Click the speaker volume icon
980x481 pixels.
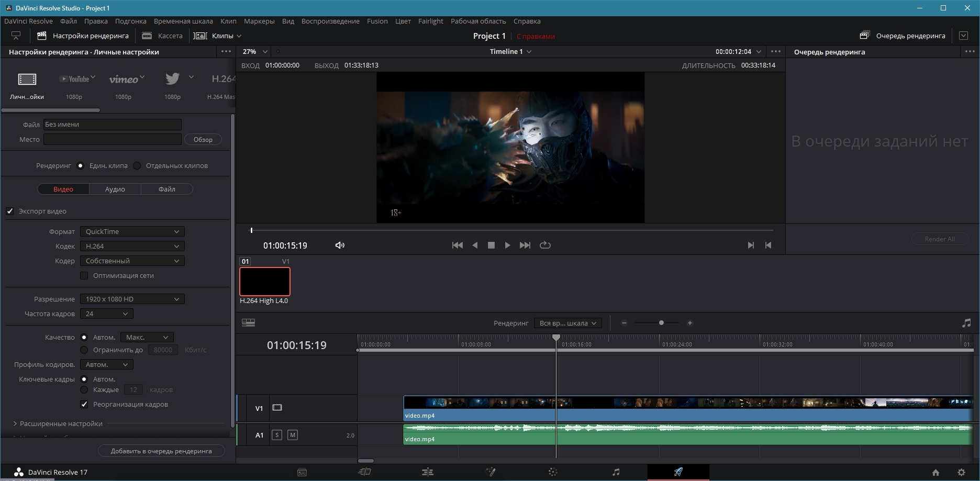340,245
